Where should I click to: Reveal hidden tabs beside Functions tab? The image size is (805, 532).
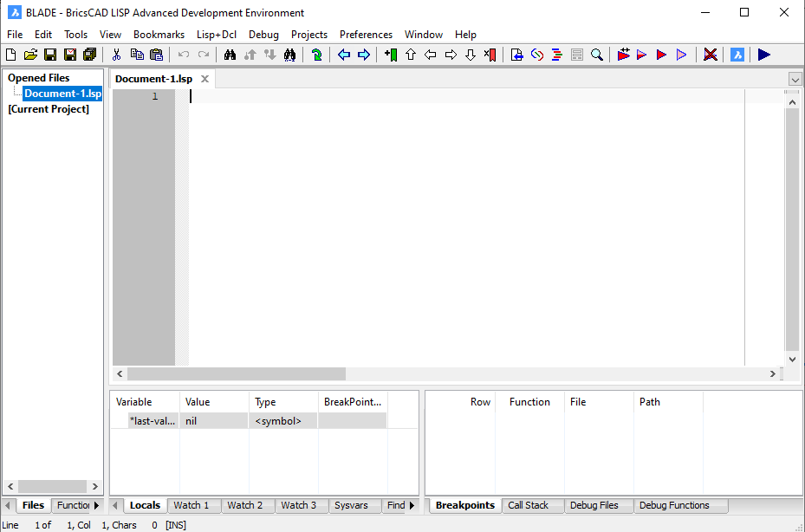coord(95,505)
